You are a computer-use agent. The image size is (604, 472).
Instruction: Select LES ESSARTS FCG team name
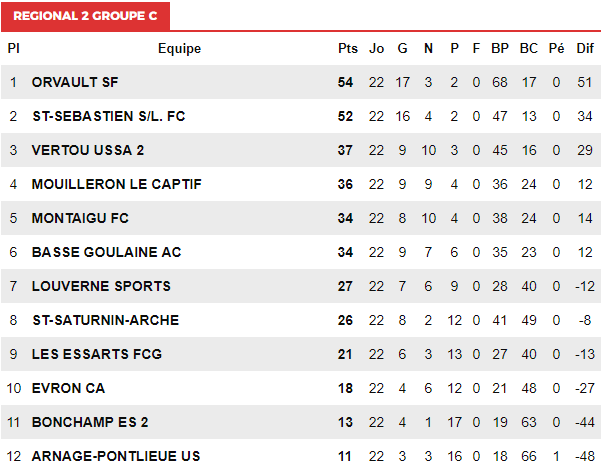97,354
